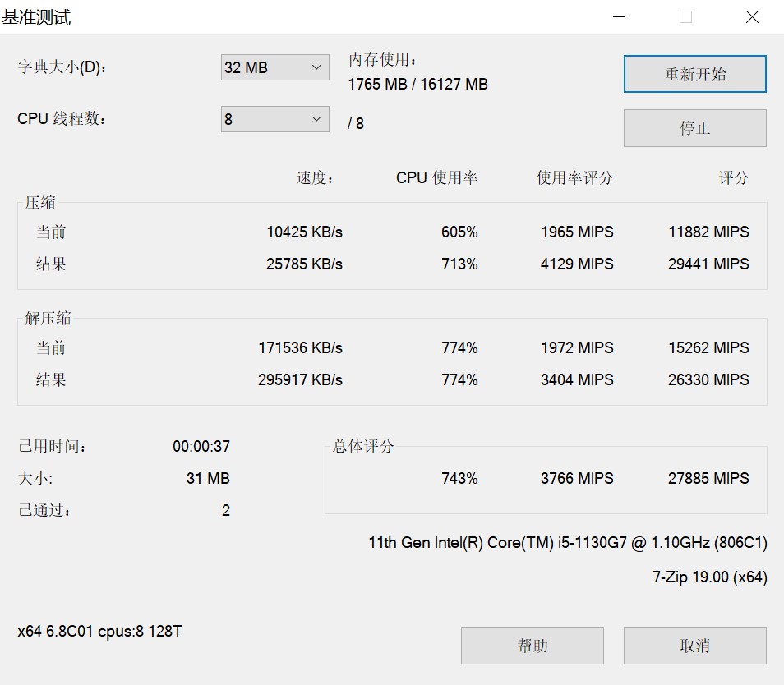This screenshot has height=685, width=784.
Task: Click the compression result speed 25785 KB/s
Action: tap(304, 264)
